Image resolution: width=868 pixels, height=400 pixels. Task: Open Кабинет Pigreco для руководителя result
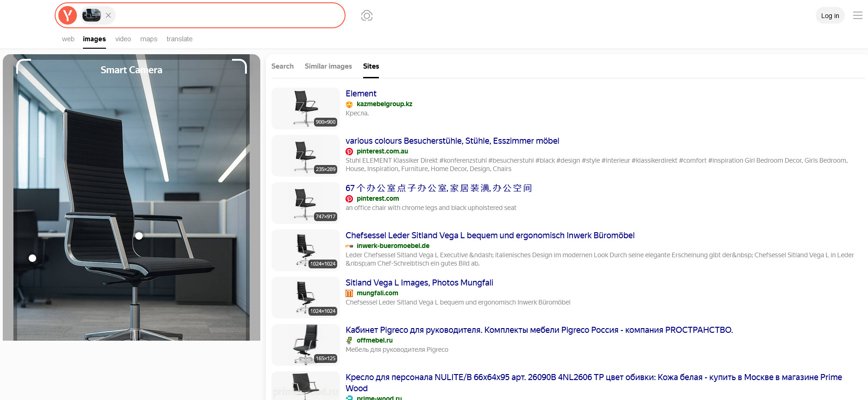pos(539,330)
